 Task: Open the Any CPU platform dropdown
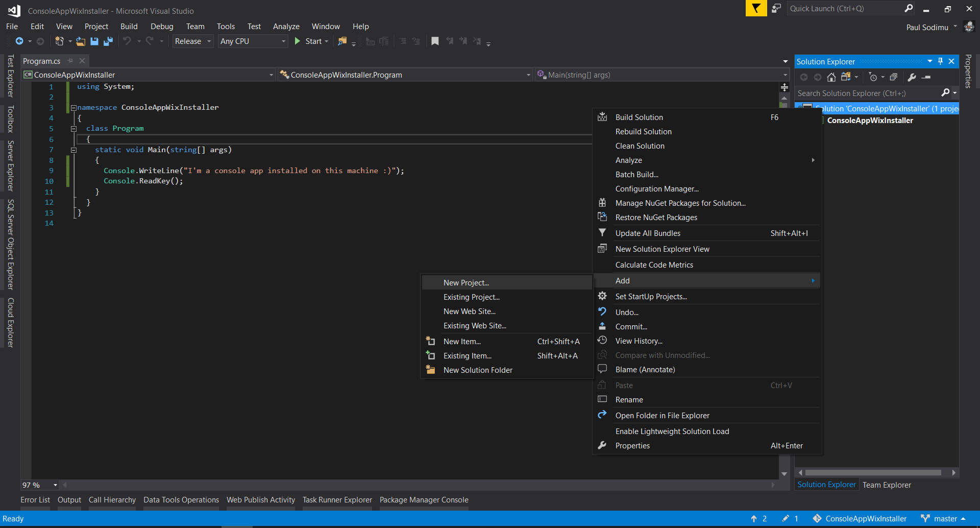pos(253,41)
